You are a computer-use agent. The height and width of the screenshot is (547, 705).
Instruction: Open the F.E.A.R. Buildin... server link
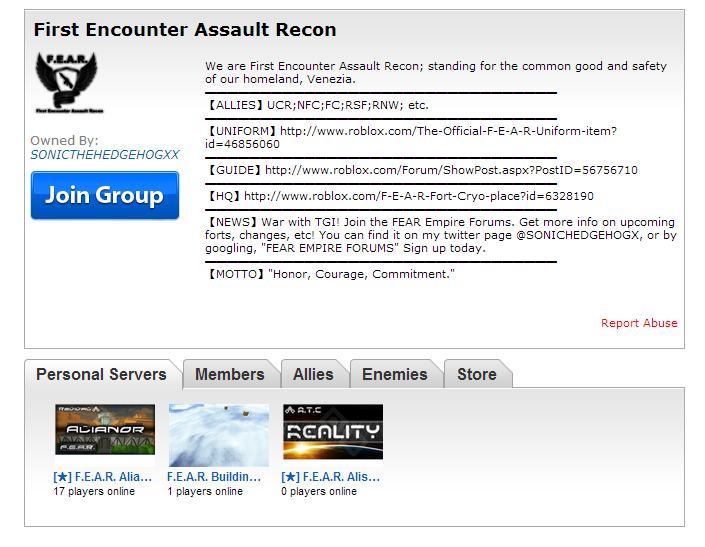click(214, 477)
